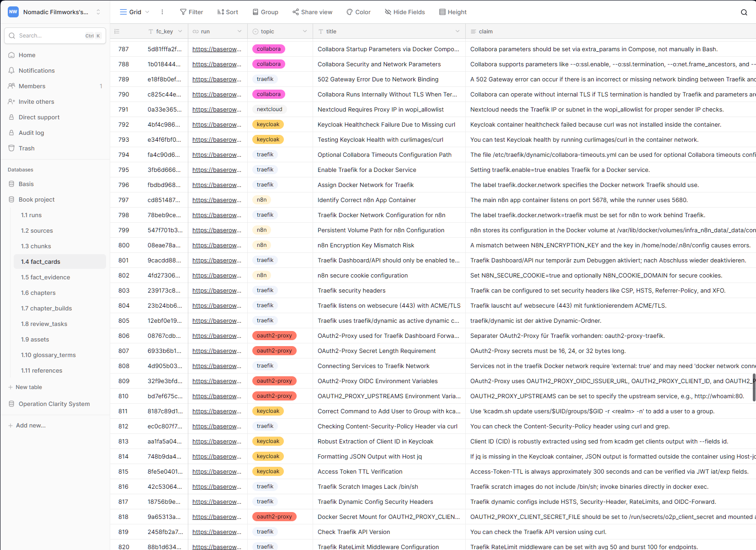Open the title column dropdown arrow

pos(458,32)
